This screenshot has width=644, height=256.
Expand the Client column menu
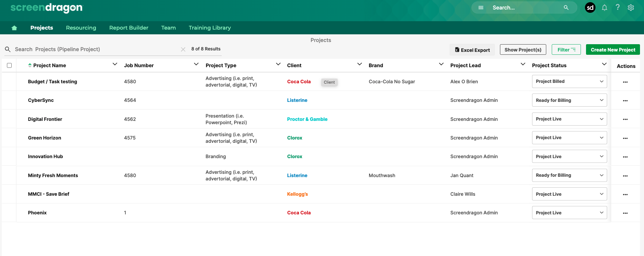360,64
